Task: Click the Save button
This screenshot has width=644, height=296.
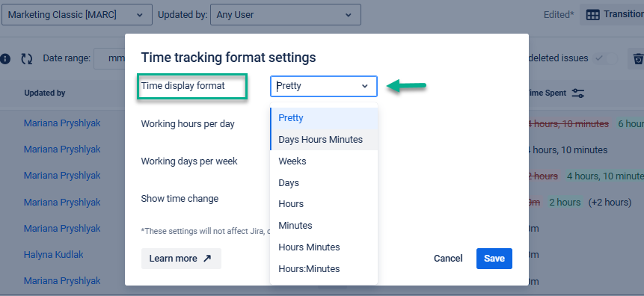Action: pos(494,259)
